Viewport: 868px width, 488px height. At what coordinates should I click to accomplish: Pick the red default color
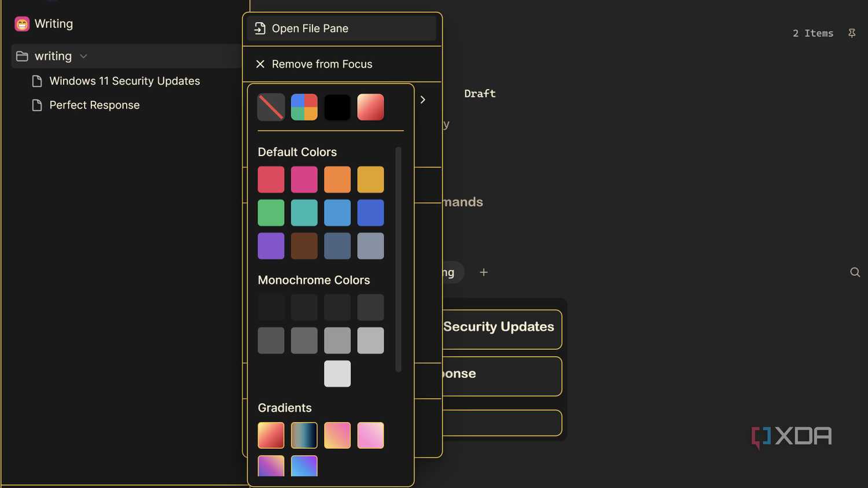(271, 179)
